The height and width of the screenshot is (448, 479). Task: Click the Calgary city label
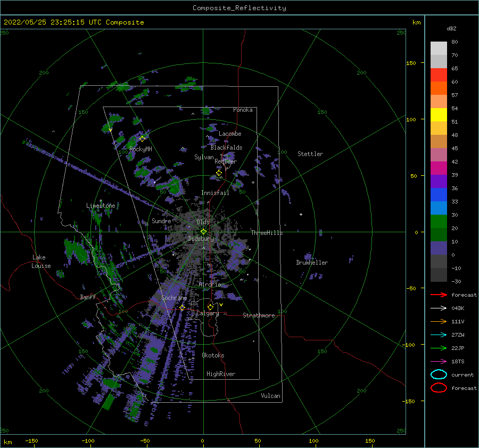[208, 313]
